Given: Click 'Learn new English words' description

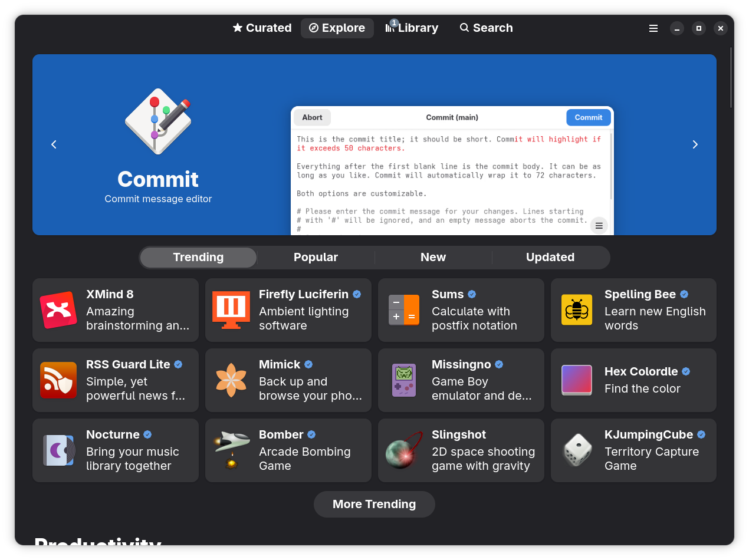Looking at the screenshot, I should pos(655,318).
